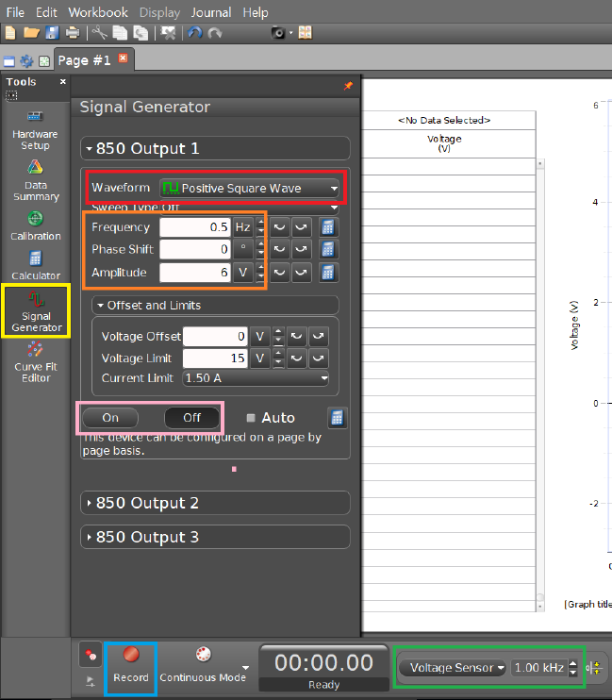
Task: Click Record button
Action: pyautogui.click(x=131, y=664)
